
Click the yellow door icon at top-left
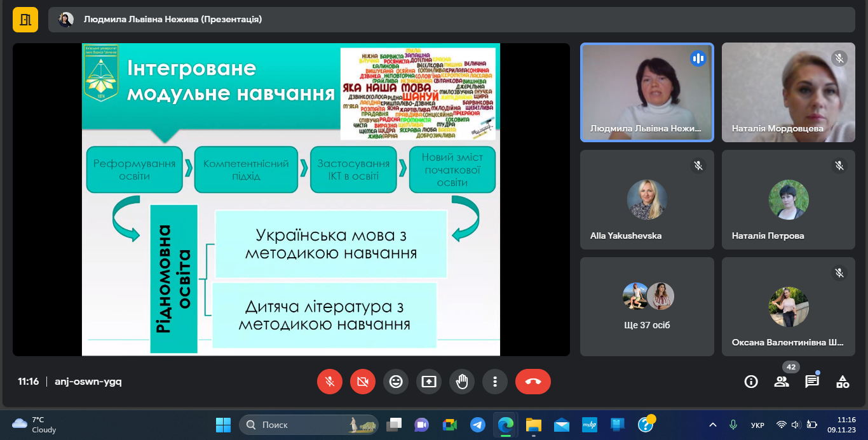[x=25, y=20]
